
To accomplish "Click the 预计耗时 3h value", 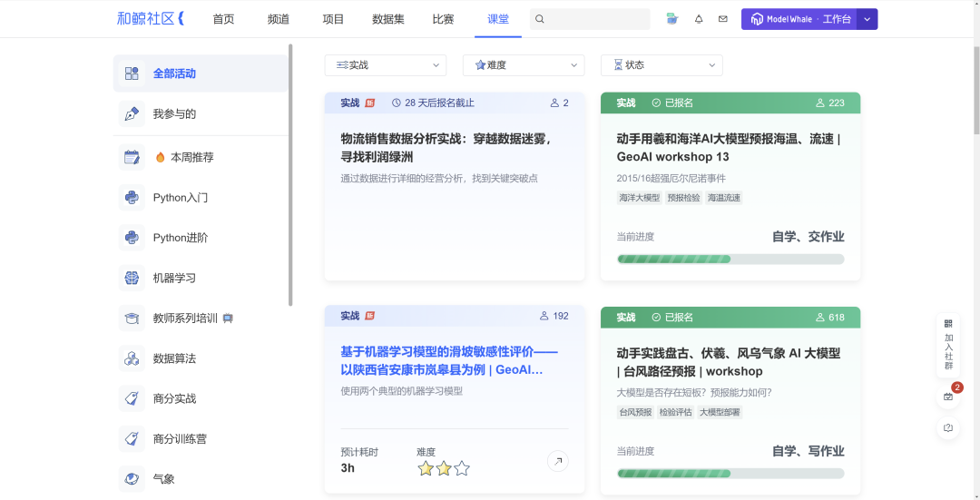I will pyautogui.click(x=348, y=467).
